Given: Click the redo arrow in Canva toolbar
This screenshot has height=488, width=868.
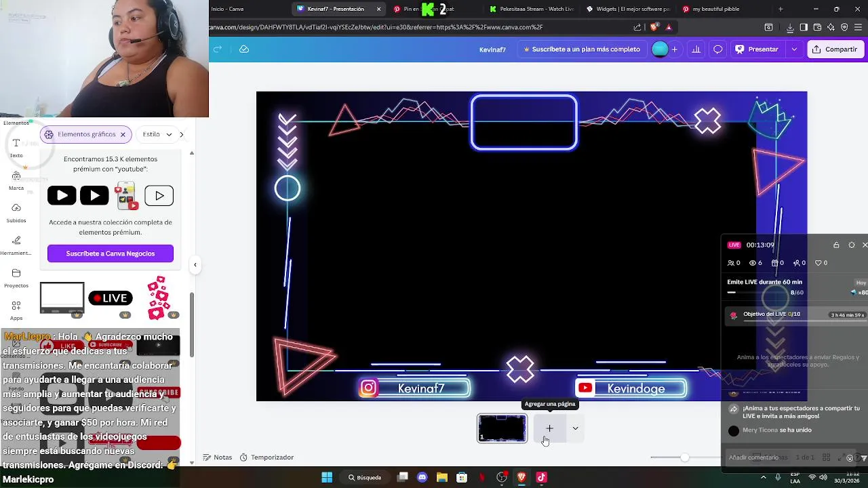Looking at the screenshot, I should [x=218, y=49].
